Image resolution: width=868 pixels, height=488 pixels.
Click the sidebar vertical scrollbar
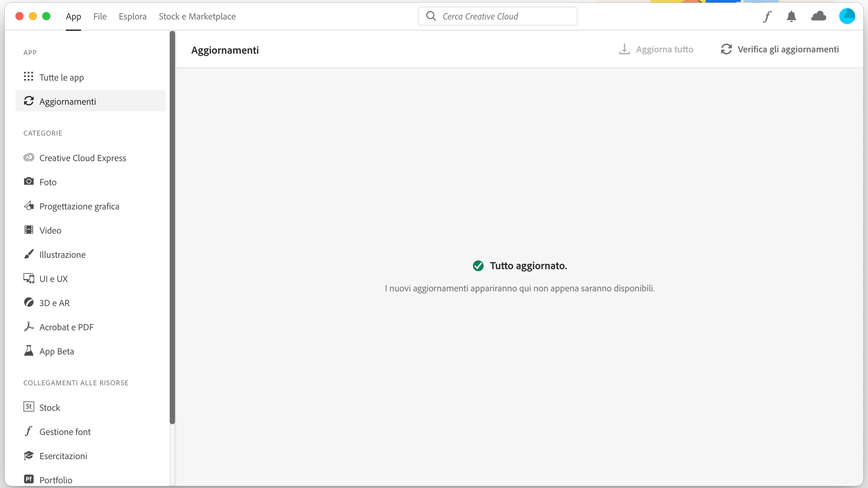pyautogui.click(x=172, y=228)
